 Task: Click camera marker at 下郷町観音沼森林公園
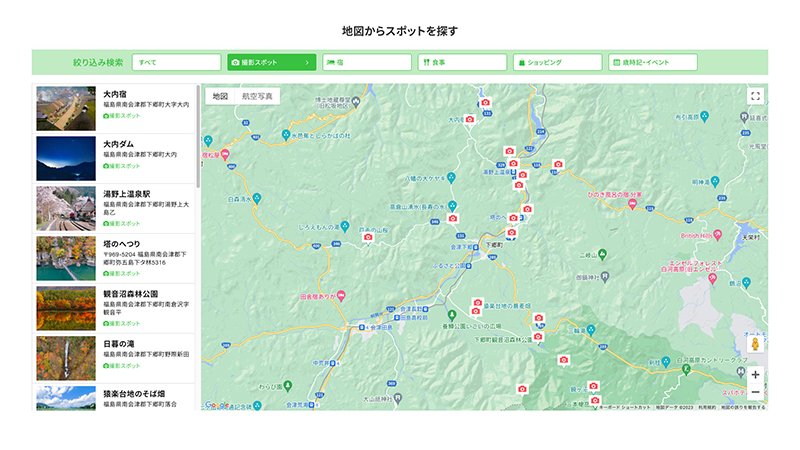538,337
